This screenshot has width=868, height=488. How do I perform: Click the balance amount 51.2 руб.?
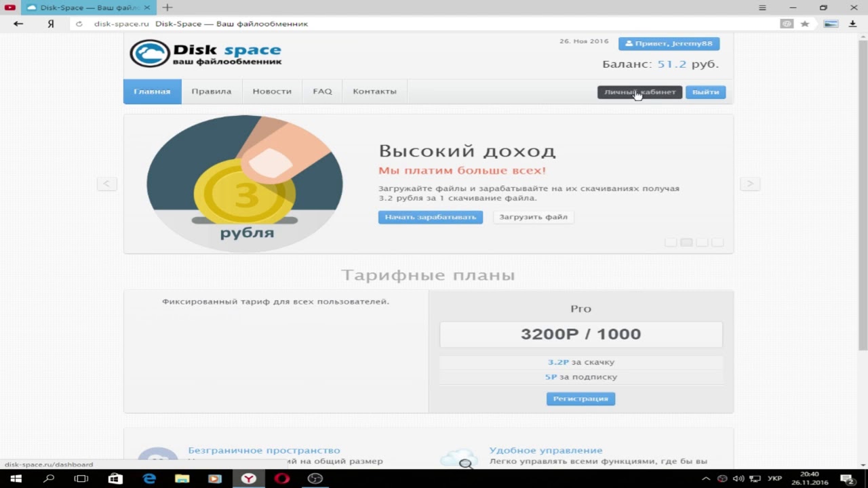(688, 64)
